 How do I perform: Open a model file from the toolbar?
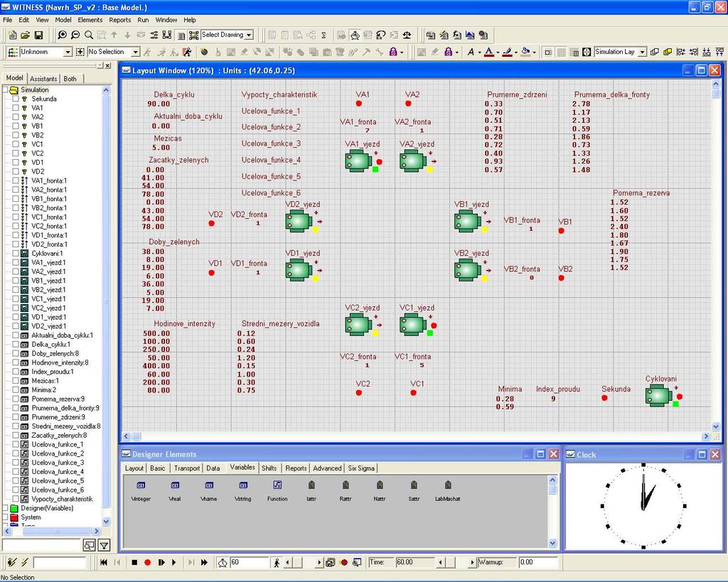click(26, 35)
